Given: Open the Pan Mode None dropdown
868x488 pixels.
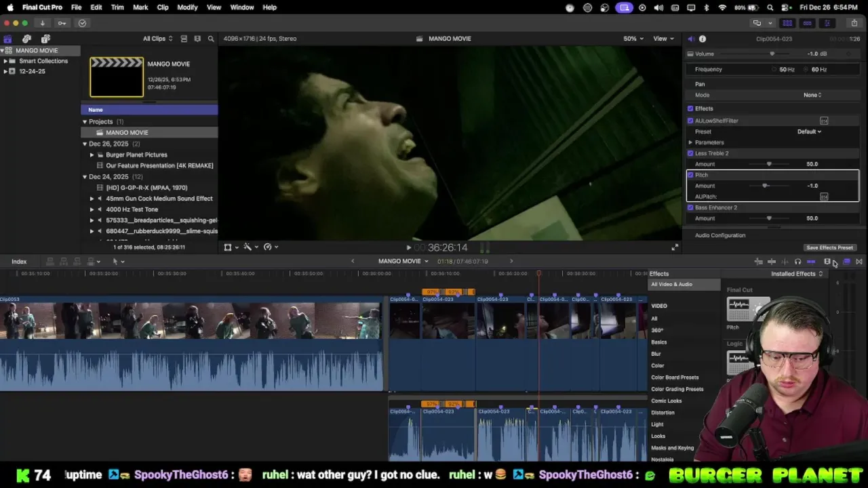Looking at the screenshot, I should [812, 95].
